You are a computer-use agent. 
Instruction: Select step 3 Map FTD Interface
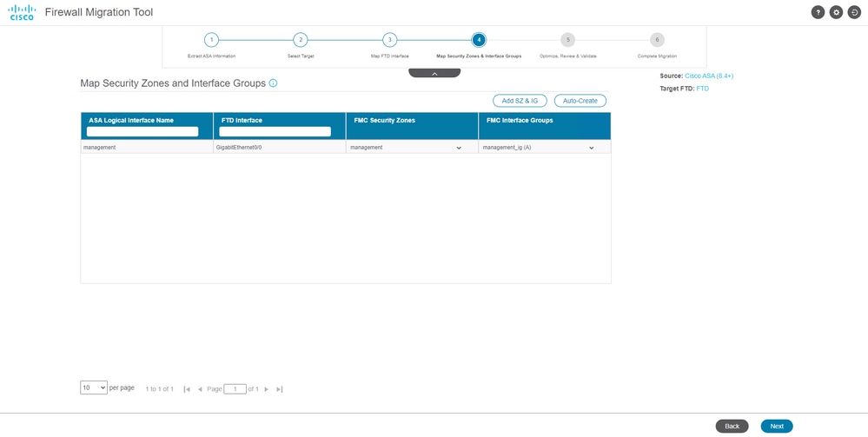pos(390,40)
